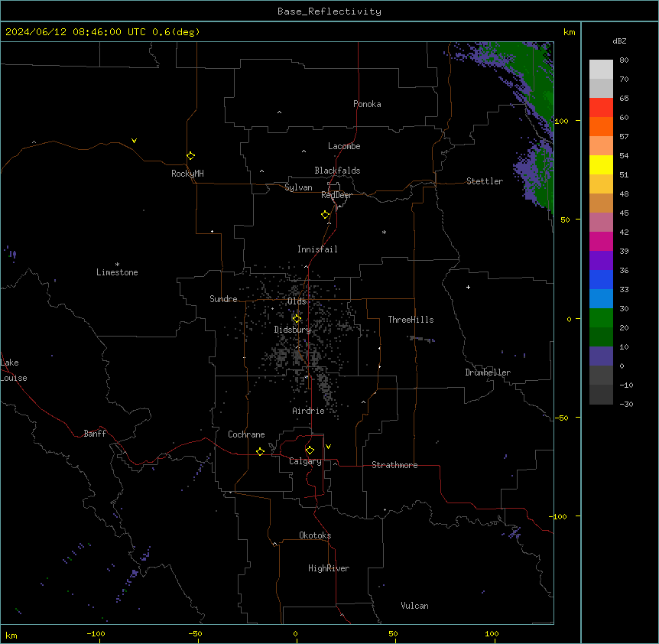Click the Cochrane town label
Viewport: 659px width, 644px height.
pos(246,434)
